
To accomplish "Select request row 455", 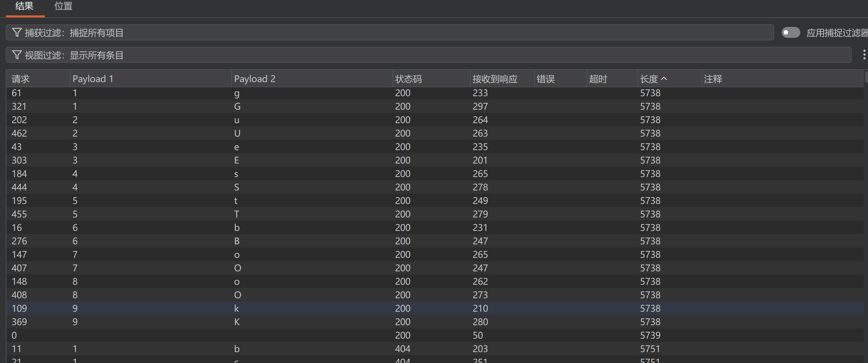I will pos(435,214).
